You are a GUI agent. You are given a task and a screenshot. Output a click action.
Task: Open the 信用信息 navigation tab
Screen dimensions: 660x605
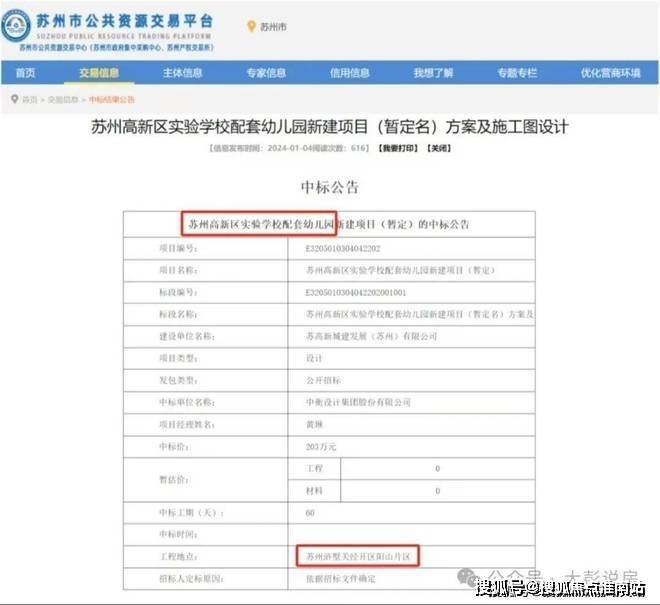click(349, 73)
